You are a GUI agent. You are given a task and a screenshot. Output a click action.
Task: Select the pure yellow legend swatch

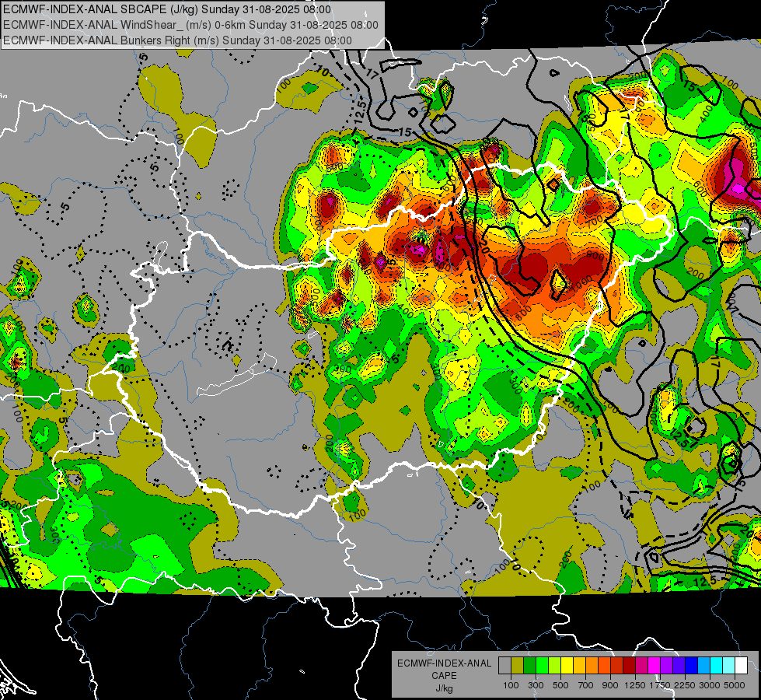click(x=567, y=666)
